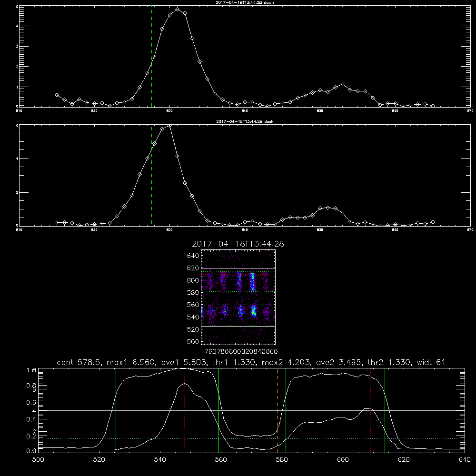Click the red dotted peak line near 609
Screen dimensions: 476x476
pos(371,411)
